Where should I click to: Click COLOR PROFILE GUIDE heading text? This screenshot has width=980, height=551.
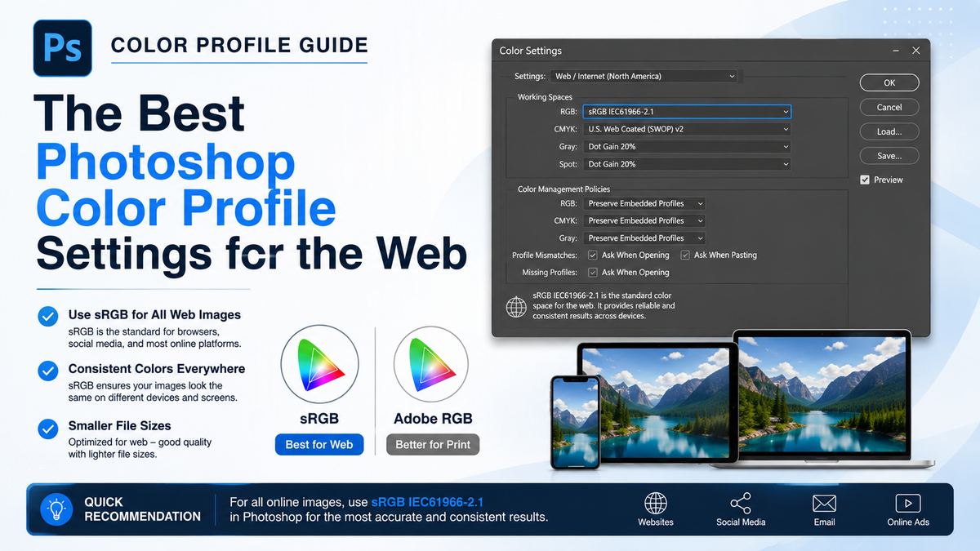coord(239,45)
